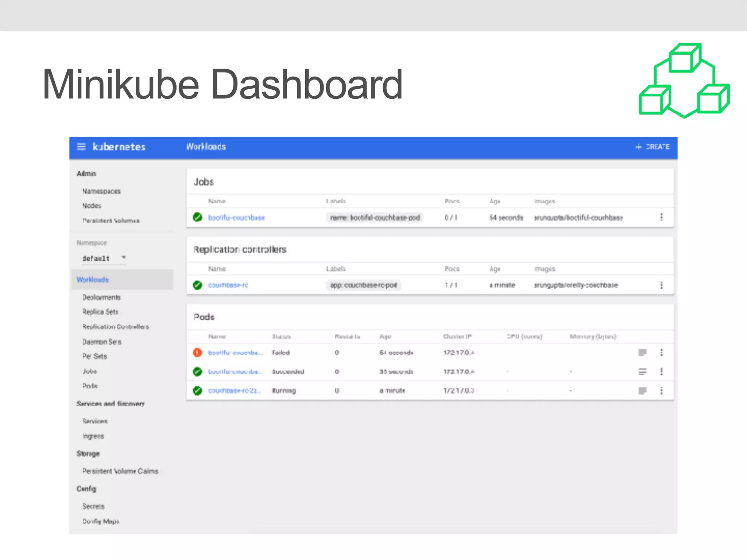747x560 pixels.
Task: Click the Age header in Jobs table
Action: [495, 201]
